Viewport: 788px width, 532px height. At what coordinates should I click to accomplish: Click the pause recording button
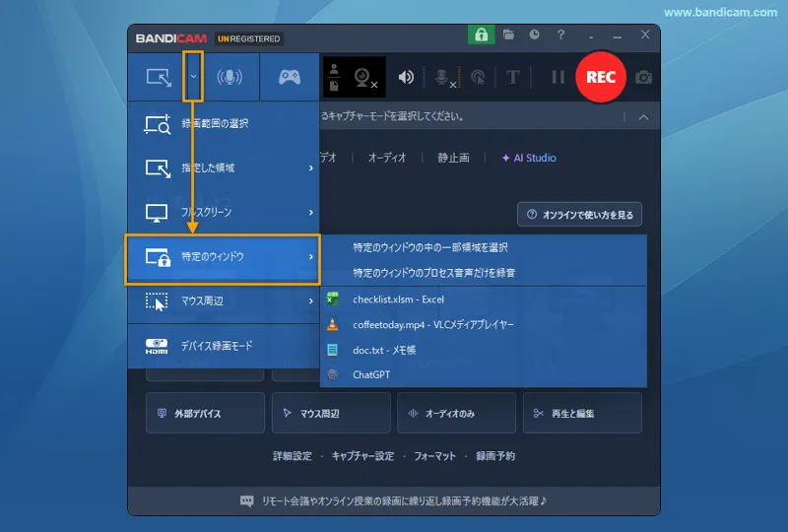point(558,77)
